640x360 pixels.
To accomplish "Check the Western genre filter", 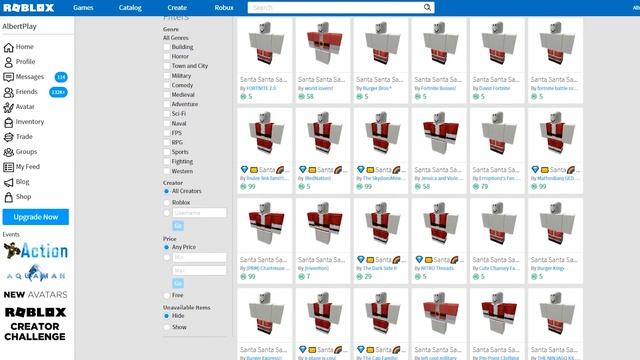I will [x=167, y=171].
